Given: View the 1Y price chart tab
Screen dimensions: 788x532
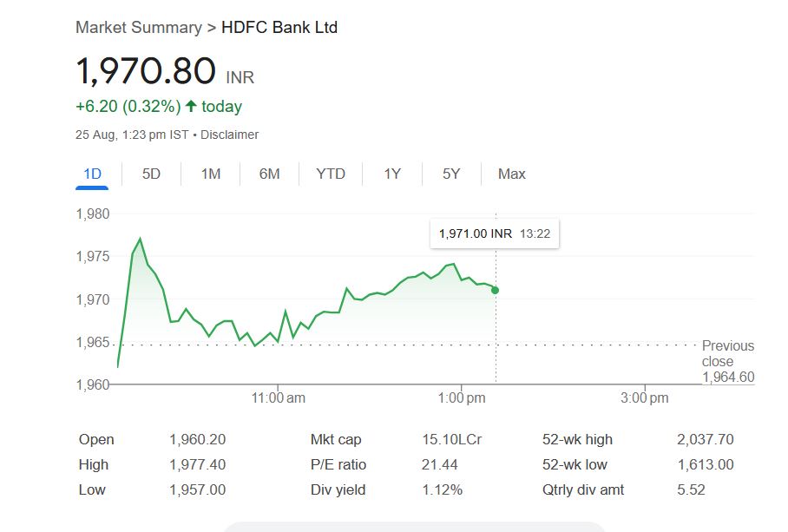Looking at the screenshot, I should click(x=392, y=174).
